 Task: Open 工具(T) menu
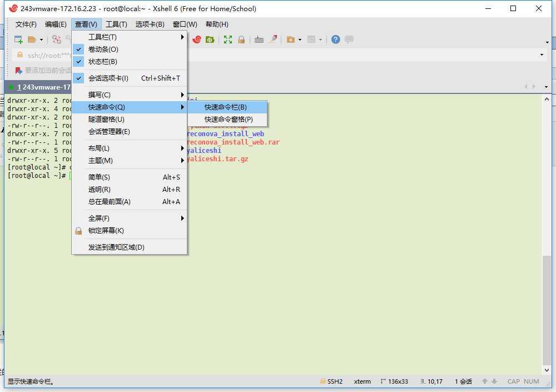(116, 24)
